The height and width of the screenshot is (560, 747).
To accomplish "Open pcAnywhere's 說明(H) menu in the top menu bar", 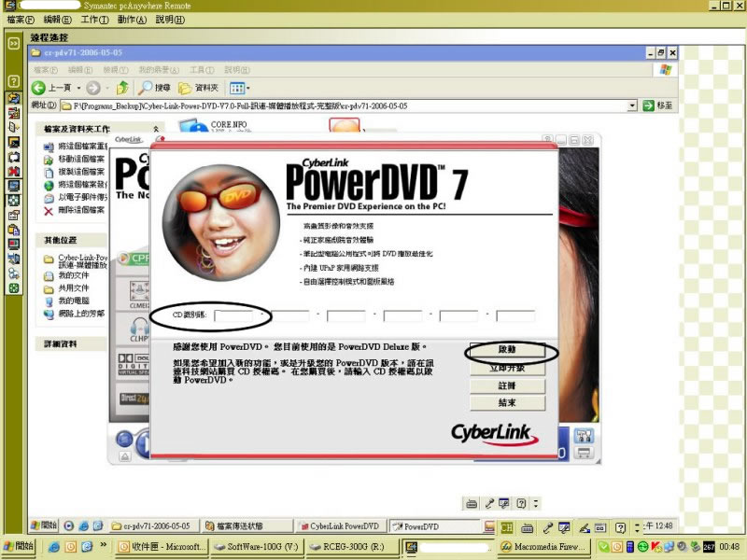I will click(170, 20).
